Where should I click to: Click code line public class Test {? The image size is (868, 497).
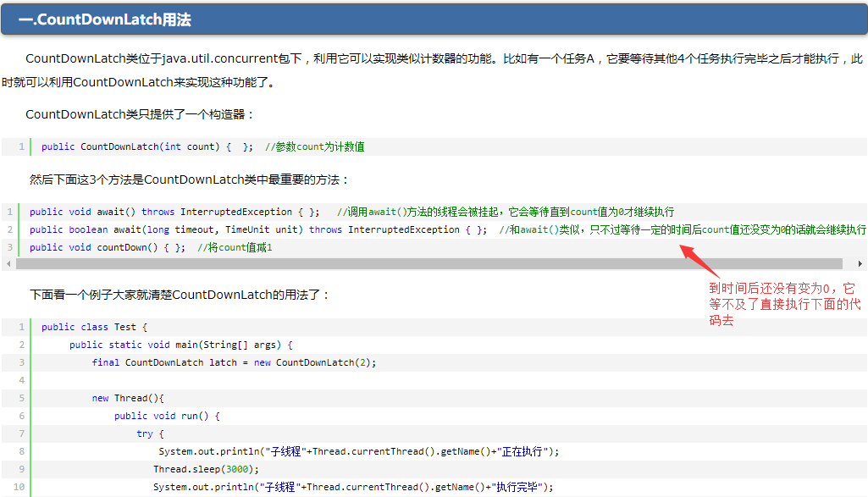click(x=94, y=327)
